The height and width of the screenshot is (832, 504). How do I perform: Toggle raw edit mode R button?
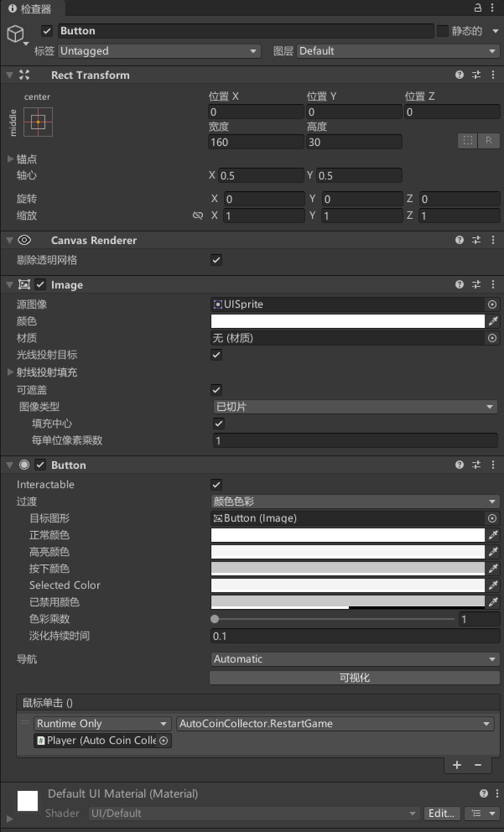click(x=488, y=141)
